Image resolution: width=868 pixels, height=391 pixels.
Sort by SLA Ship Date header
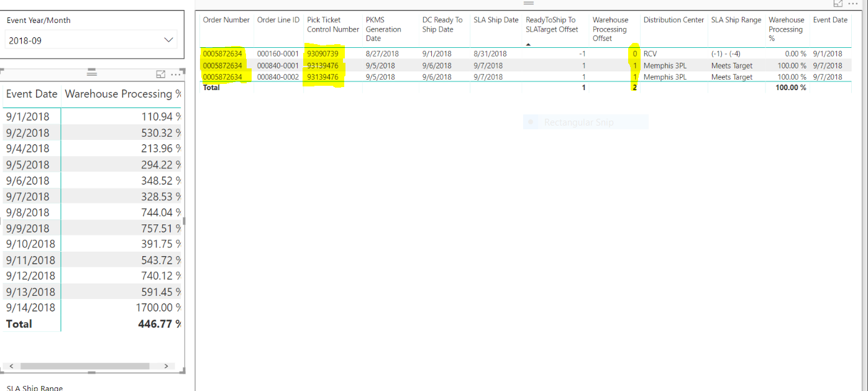click(496, 20)
